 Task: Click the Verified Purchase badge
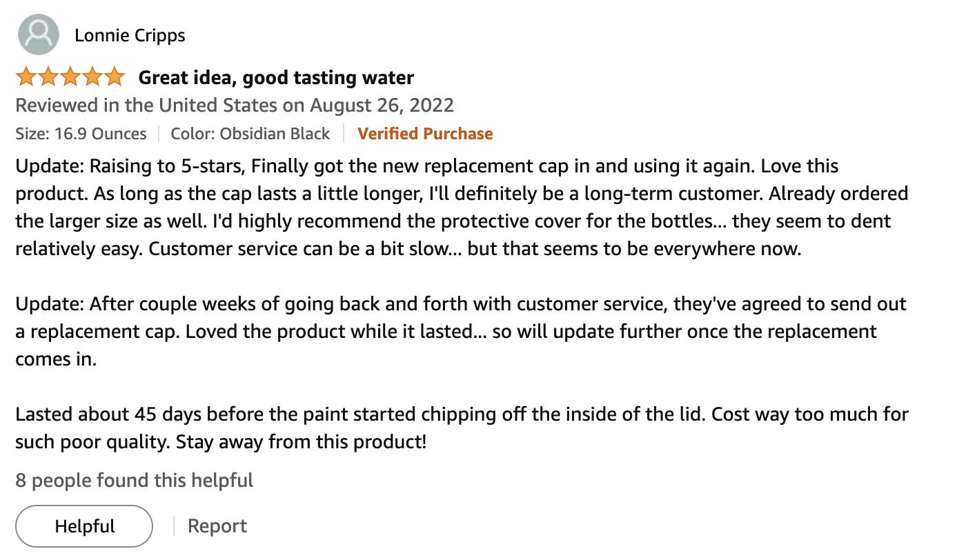click(x=425, y=134)
